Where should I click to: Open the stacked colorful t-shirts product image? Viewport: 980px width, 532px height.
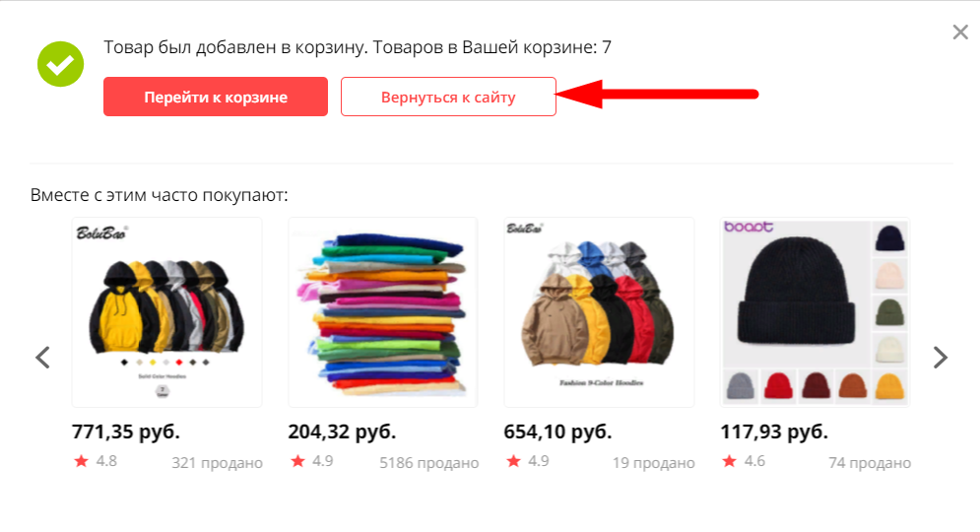[x=383, y=312]
